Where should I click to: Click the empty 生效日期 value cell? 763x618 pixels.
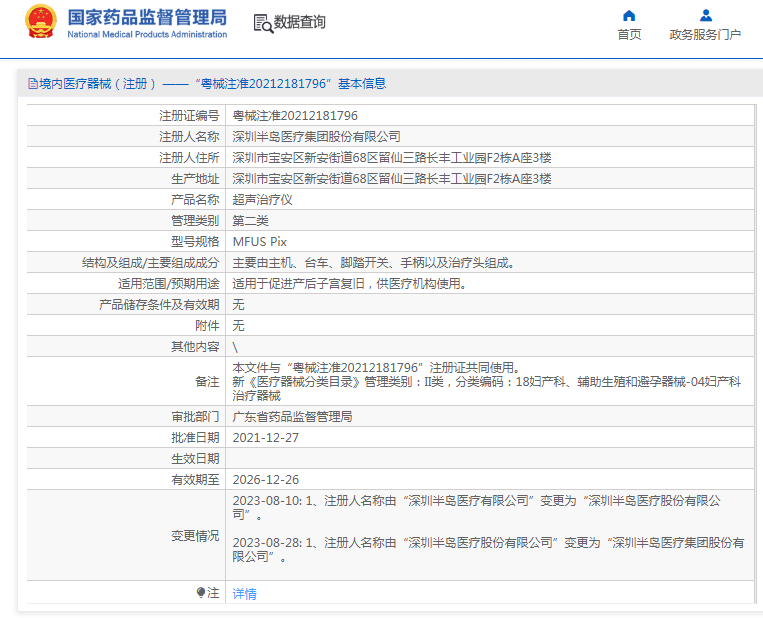tap(490, 458)
